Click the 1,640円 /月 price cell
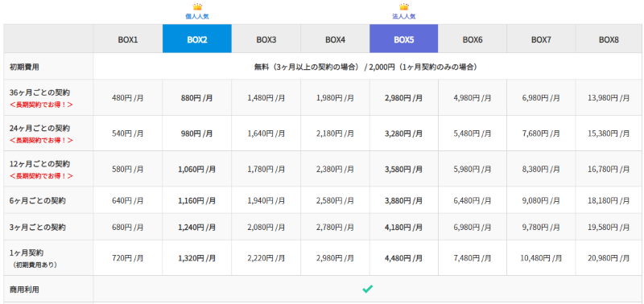The image size is (644, 304). pos(266,134)
